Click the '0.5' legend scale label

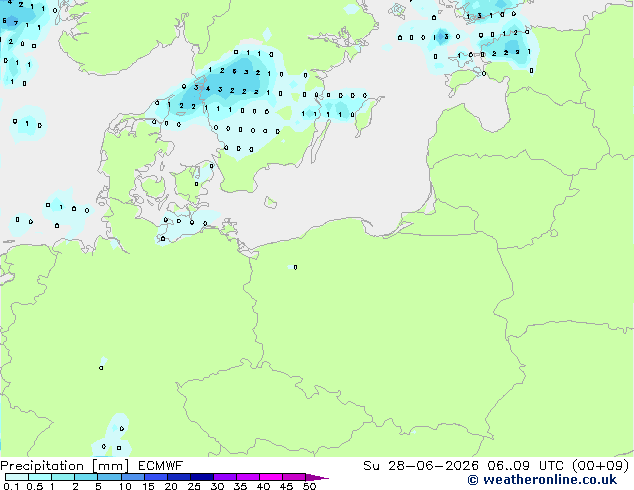point(35,486)
